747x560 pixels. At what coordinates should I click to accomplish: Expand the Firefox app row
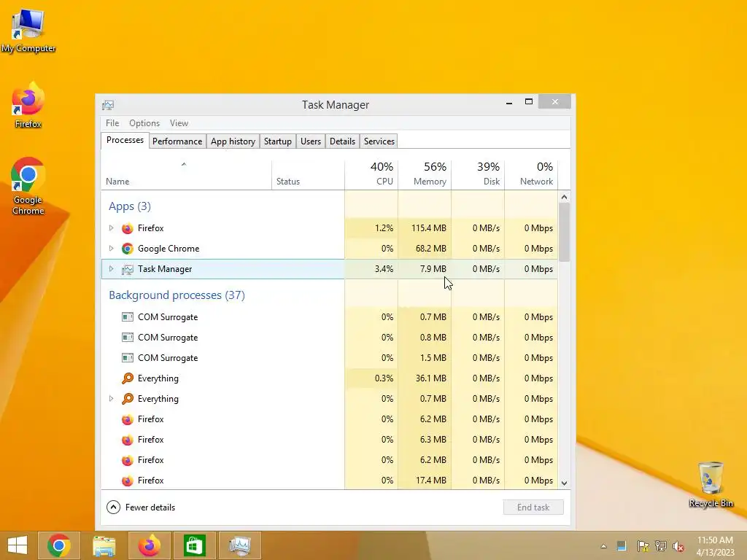pyautogui.click(x=111, y=228)
